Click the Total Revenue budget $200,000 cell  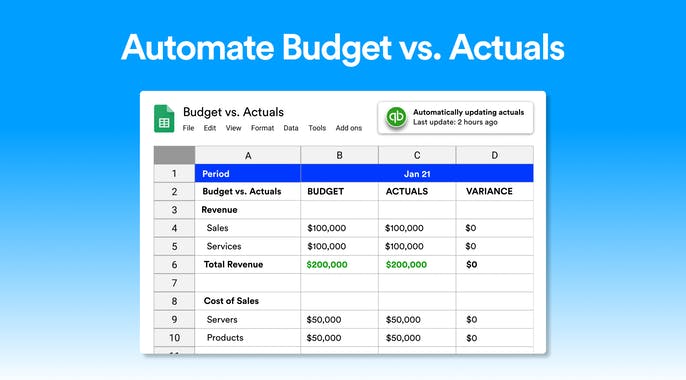(x=340, y=265)
